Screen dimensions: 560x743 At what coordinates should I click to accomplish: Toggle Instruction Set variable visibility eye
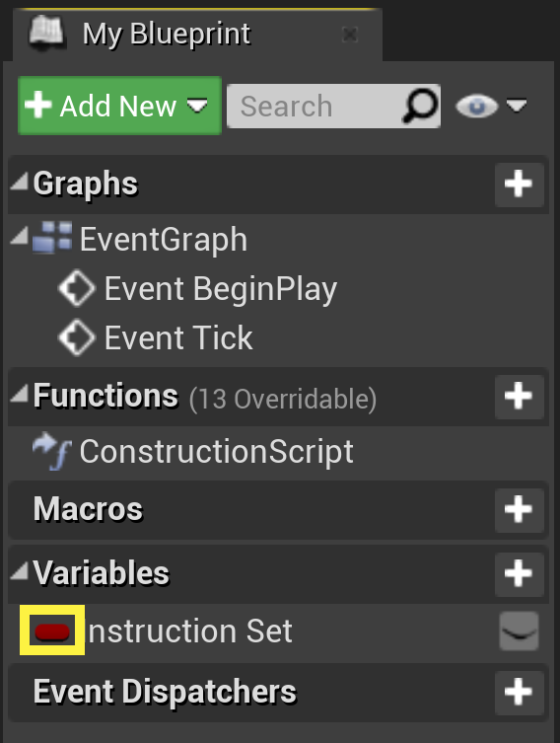(519, 632)
